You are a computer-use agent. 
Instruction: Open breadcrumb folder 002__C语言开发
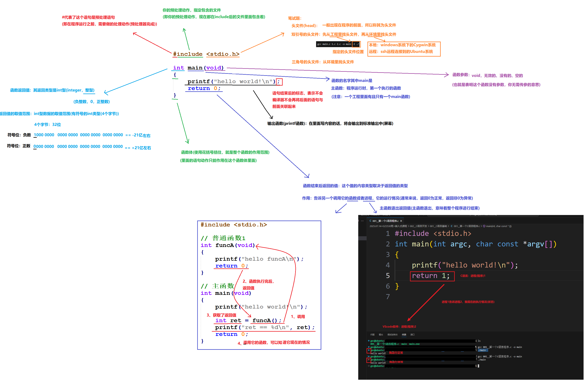tap(418, 226)
